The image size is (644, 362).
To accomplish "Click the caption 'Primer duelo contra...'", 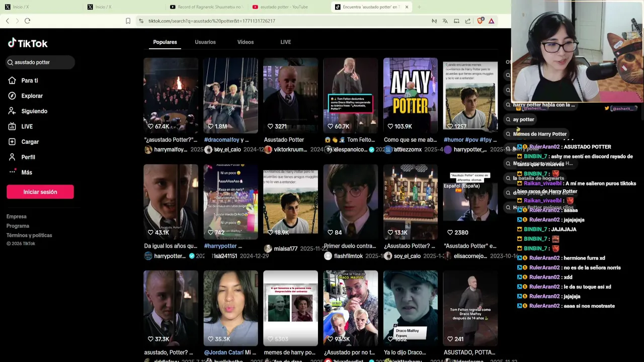I will point(350,246).
